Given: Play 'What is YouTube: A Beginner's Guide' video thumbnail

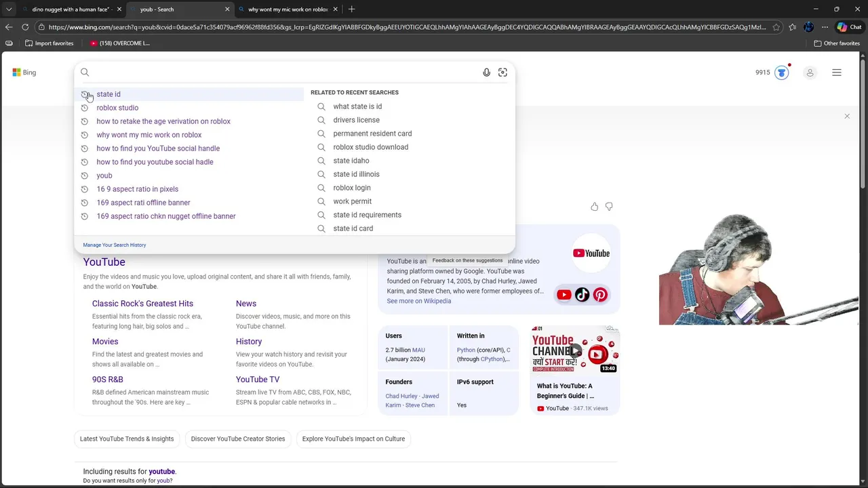Looking at the screenshot, I should coord(575,350).
